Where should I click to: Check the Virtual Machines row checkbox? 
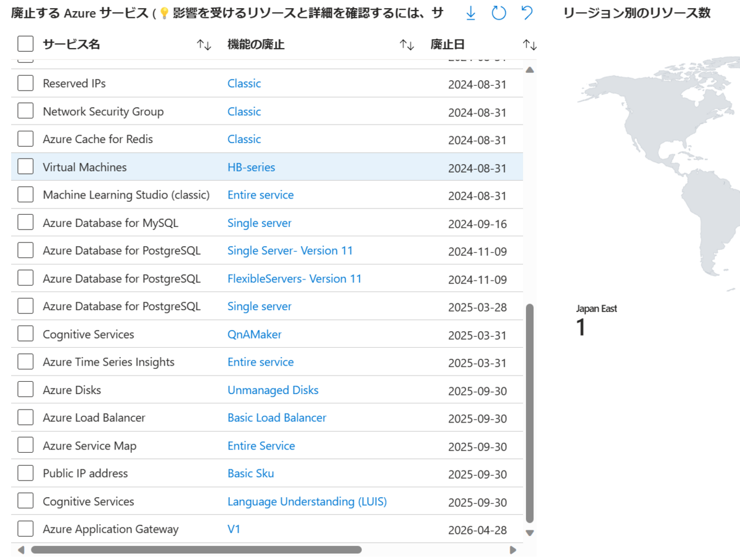coord(25,167)
